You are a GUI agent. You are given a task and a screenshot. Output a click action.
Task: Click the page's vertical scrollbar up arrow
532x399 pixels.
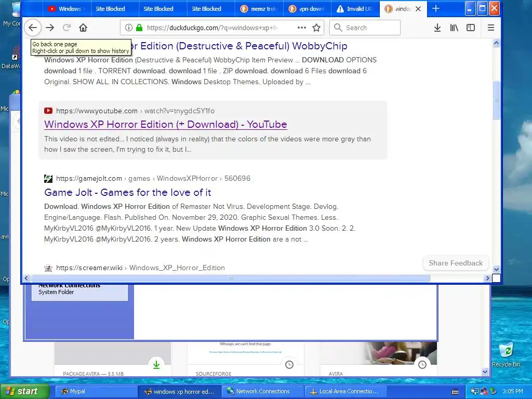(496, 43)
